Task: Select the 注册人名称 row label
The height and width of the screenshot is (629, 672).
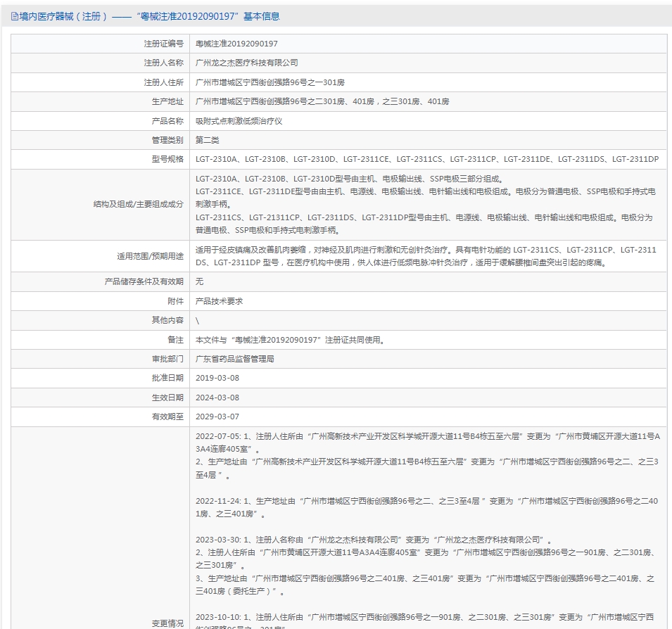Action: (x=163, y=63)
